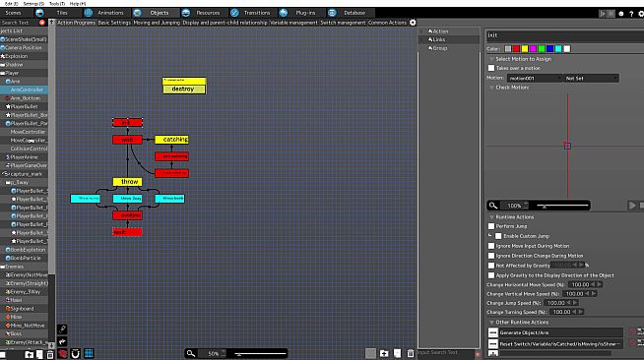Click the add folder icon in objects list
This screenshot has height=360, width=644.
click(x=30, y=355)
